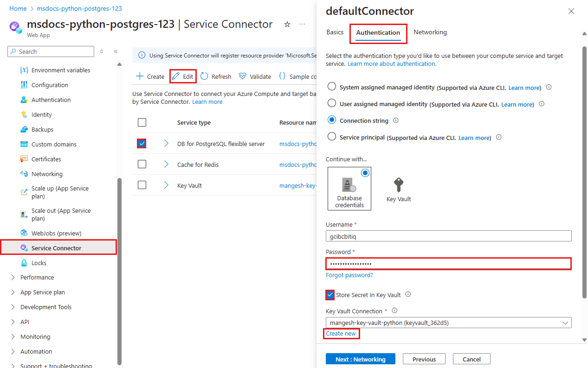
Task: Open the Basics tab of defaultConnector
Action: click(335, 32)
